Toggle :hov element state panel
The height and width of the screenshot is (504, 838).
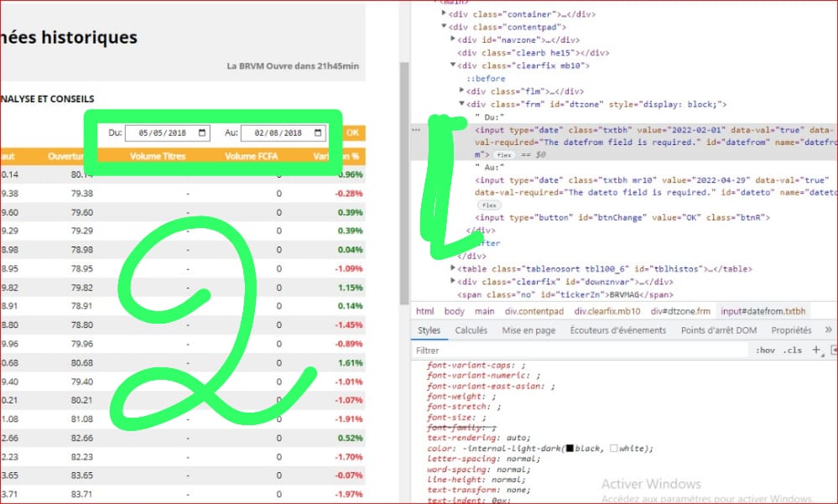[765, 351]
